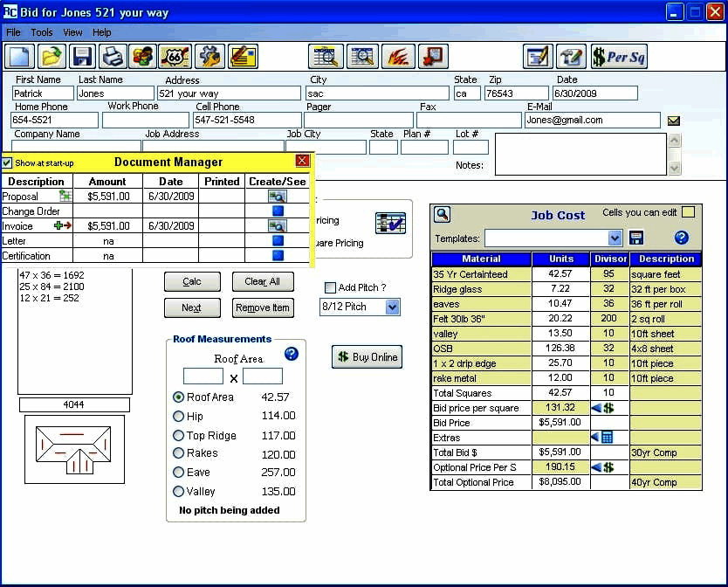Click the flame icon in the toolbar
Screen dimensions: 728x587
398,57
